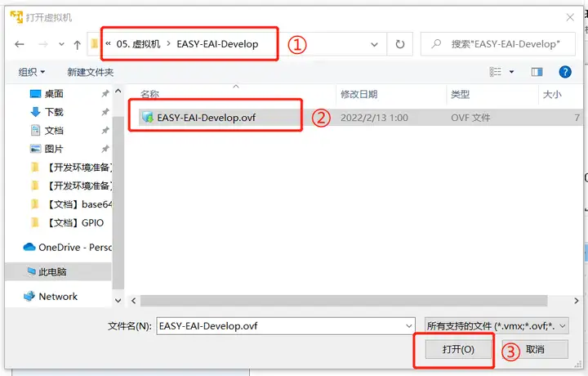588x376 pixels.
Task: Click the pin icon beside 文档
Action: point(105,131)
